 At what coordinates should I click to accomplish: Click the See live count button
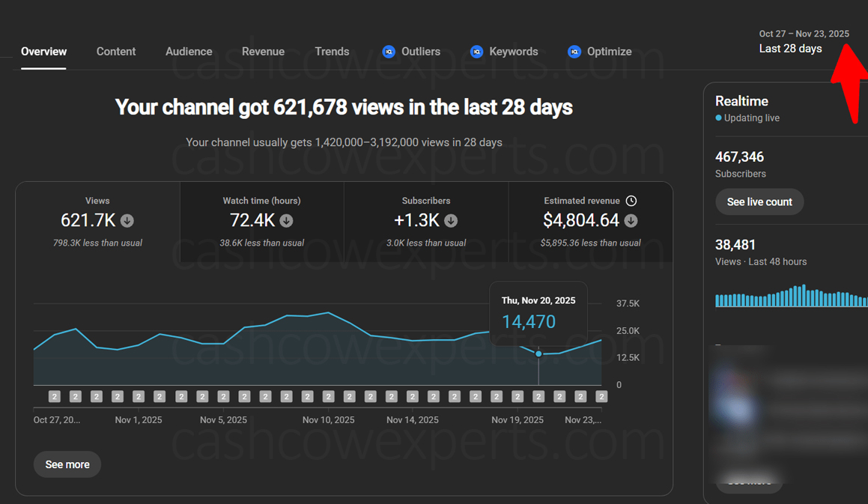click(x=759, y=201)
